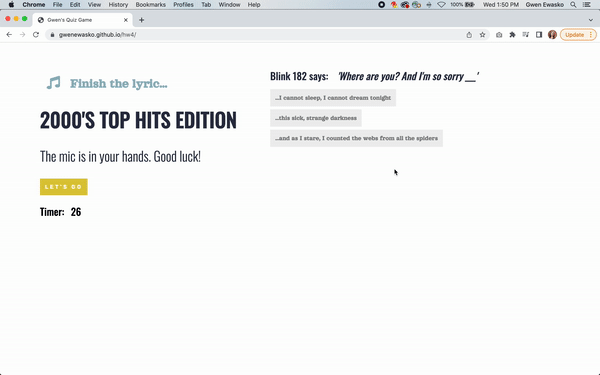
Task: Close the Gwen's Quiz Game tab
Action: point(126,20)
